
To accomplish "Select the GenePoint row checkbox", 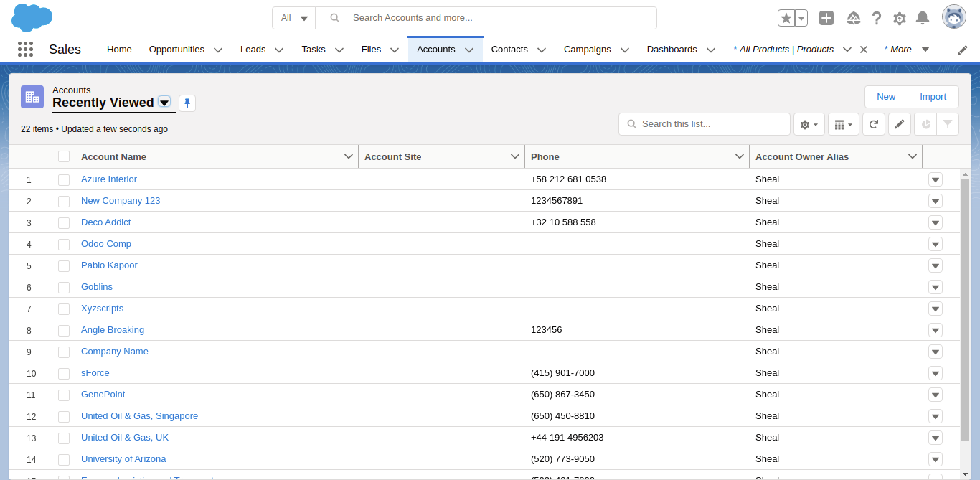I will pyautogui.click(x=64, y=395).
